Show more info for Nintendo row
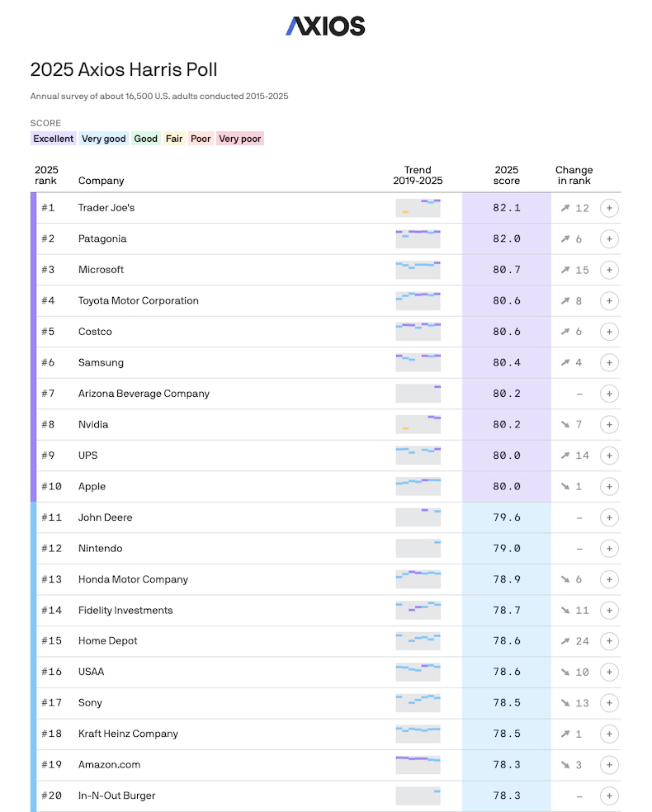 [609, 549]
